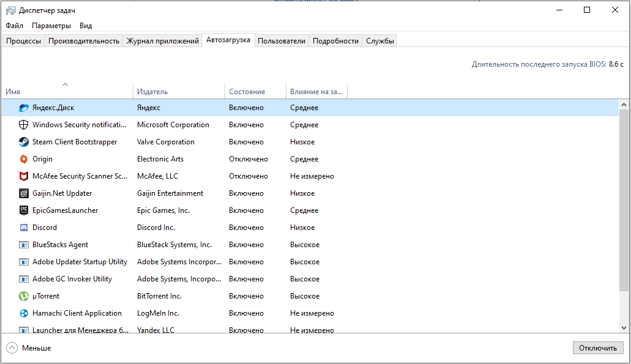Switch to the Производительность tab
The image size is (631, 364).
(x=84, y=41)
